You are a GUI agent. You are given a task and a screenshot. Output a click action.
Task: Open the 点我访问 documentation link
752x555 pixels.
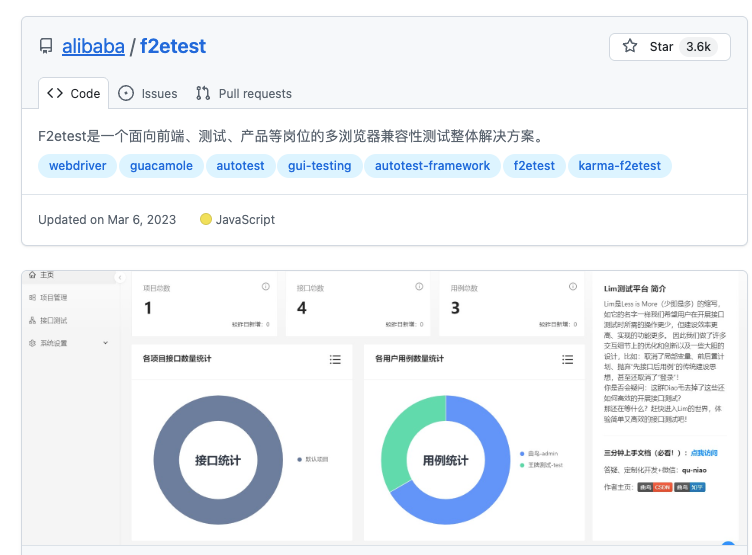coord(704,453)
